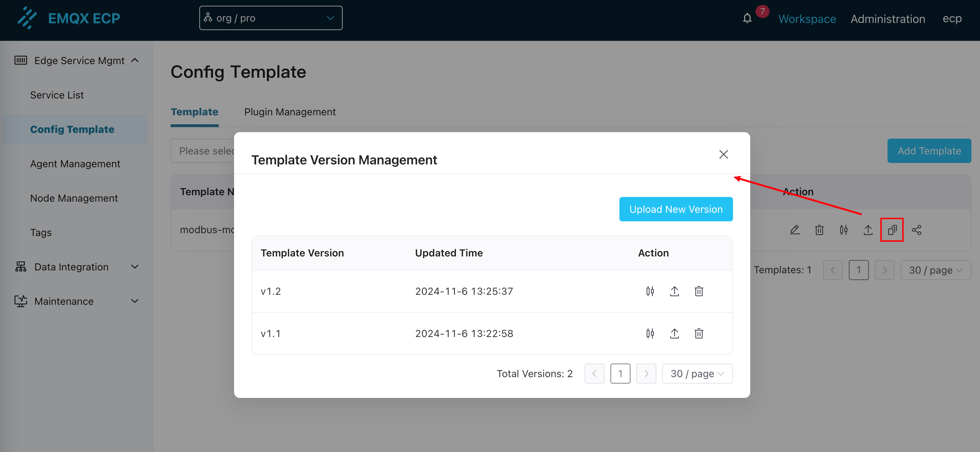Click the Upload New Version button

[x=676, y=209]
